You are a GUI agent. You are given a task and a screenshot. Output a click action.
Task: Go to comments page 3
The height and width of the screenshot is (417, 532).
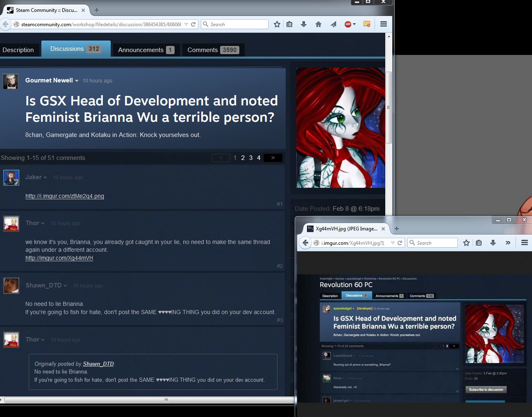251,158
